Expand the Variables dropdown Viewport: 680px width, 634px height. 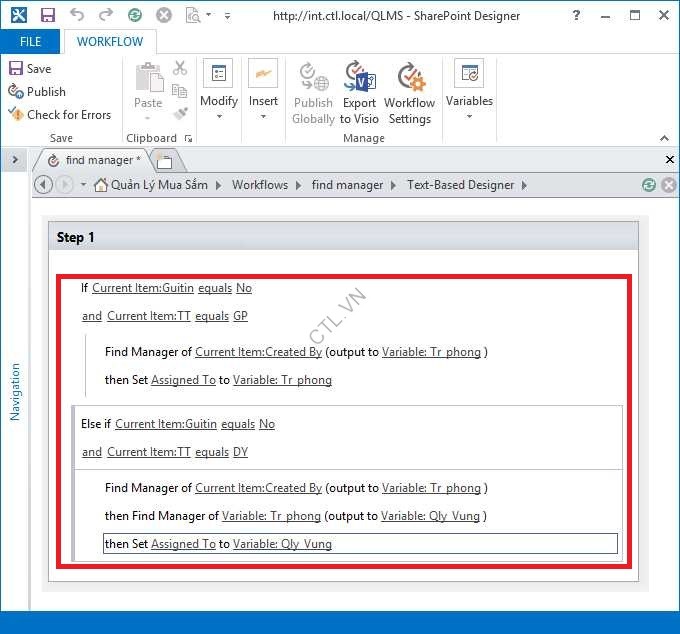(x=469, y=92)
